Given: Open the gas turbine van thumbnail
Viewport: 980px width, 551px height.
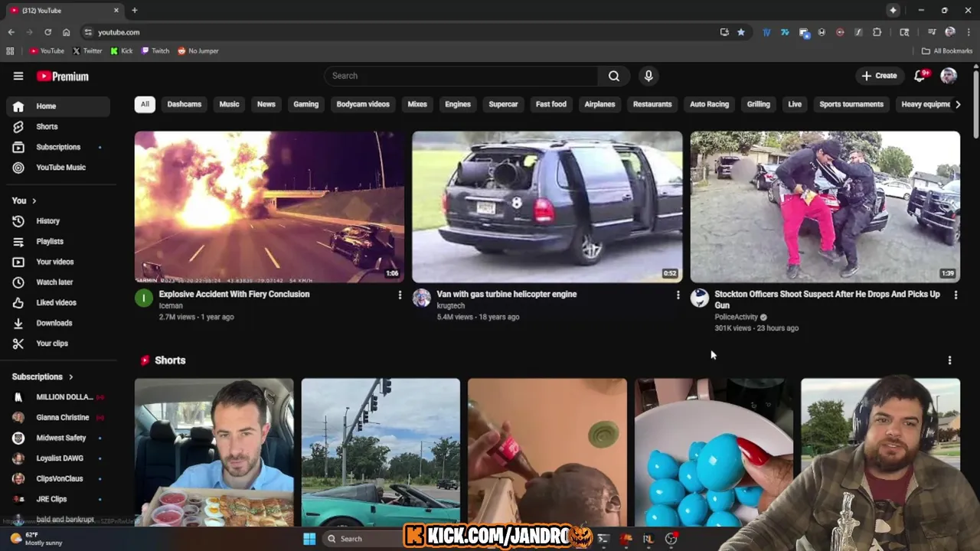Looking at the screenshot, I should [x=547, y=207].
